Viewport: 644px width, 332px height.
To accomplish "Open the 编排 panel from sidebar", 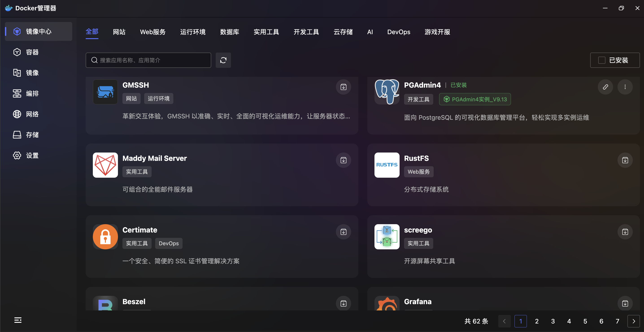I will click(32, 93).
